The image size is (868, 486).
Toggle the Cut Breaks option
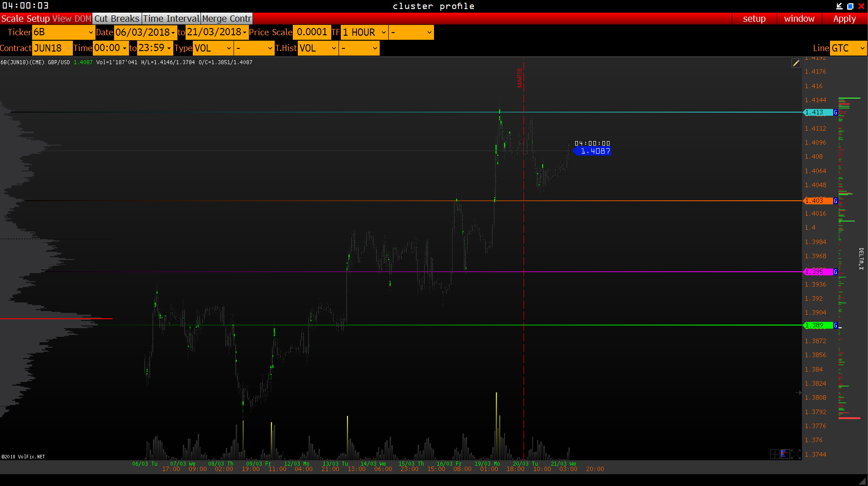(117, 19)
